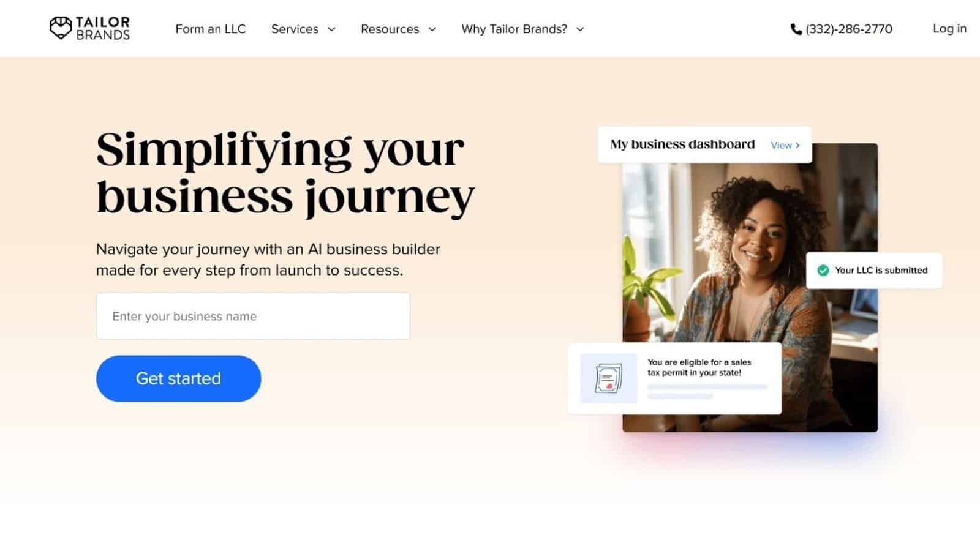Open the Form an LLC menu item

210,29
